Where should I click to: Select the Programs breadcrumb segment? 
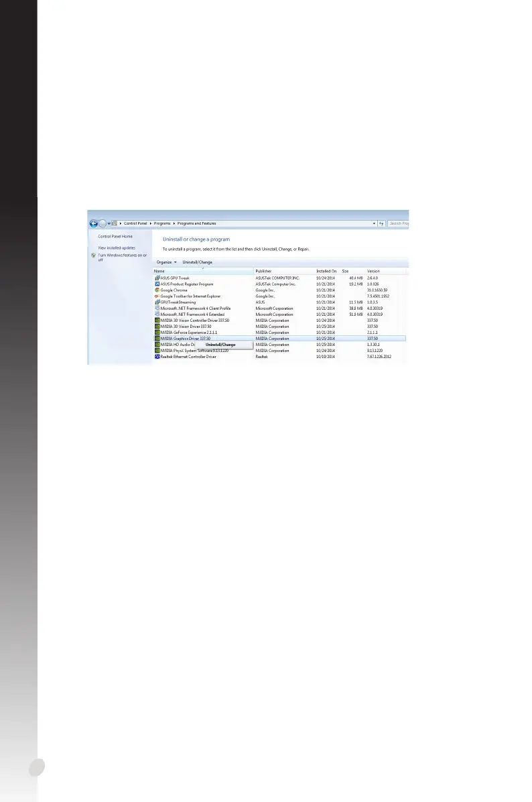coord(162,223)
